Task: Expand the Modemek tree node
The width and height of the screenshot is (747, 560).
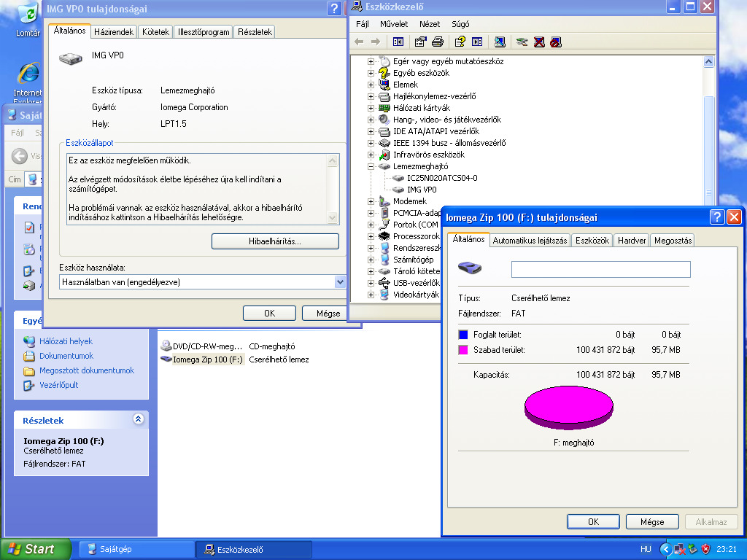Action: (x=371, y=201)
